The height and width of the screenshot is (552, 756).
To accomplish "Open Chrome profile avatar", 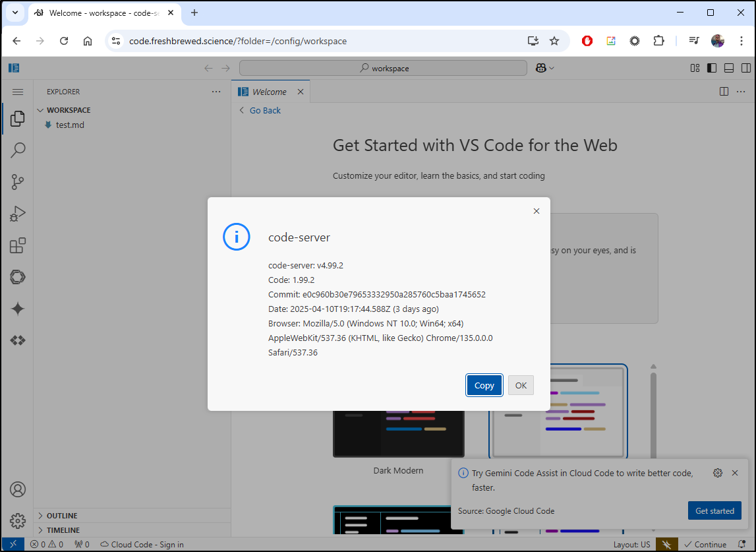I will pos(717,41).
